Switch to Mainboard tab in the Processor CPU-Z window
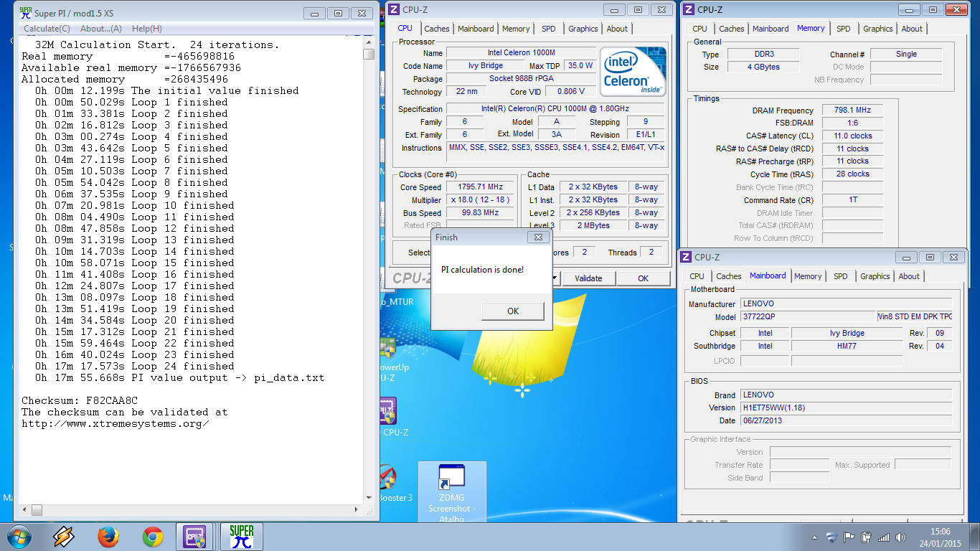Viewport: 980px width, 551px height. [x=476, y=29]
